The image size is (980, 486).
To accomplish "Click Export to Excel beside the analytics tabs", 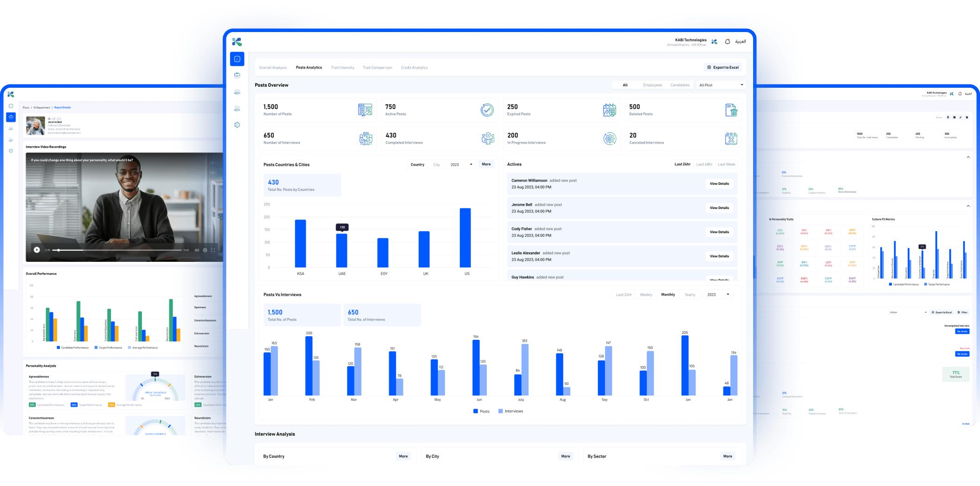I will [722, 68].
